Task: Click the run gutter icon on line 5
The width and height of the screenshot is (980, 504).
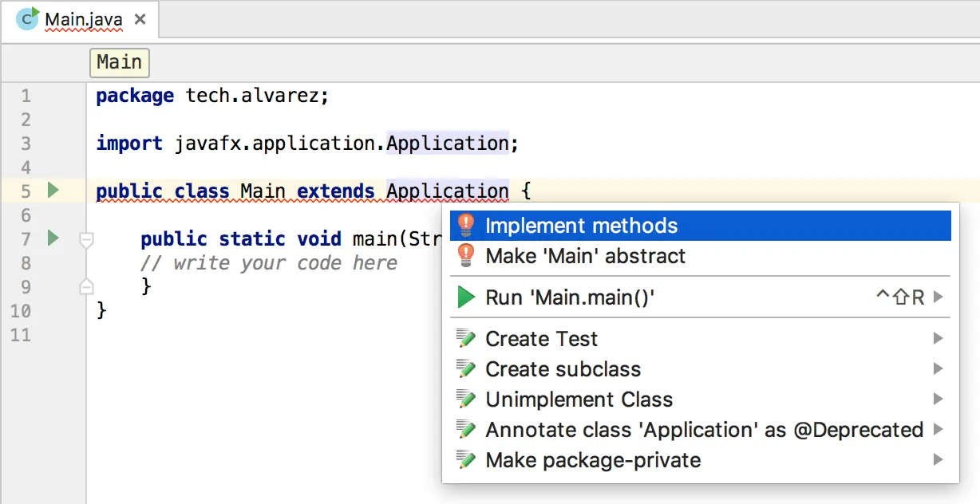Action: (53, 191)
